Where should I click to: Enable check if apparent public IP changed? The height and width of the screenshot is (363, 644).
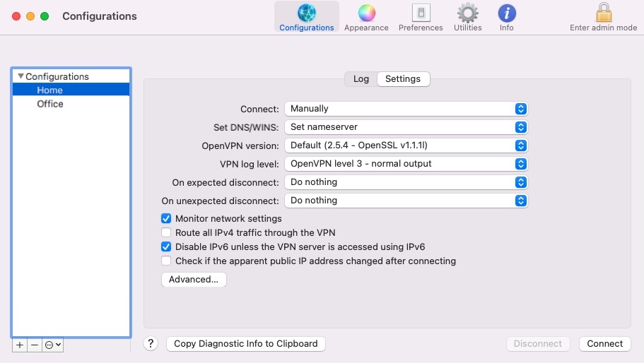click(x=166, y=261)
